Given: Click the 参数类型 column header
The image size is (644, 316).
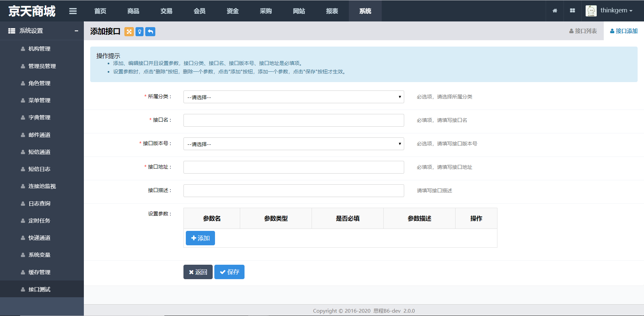Looking at the screenshot, I should coord(276,218).
